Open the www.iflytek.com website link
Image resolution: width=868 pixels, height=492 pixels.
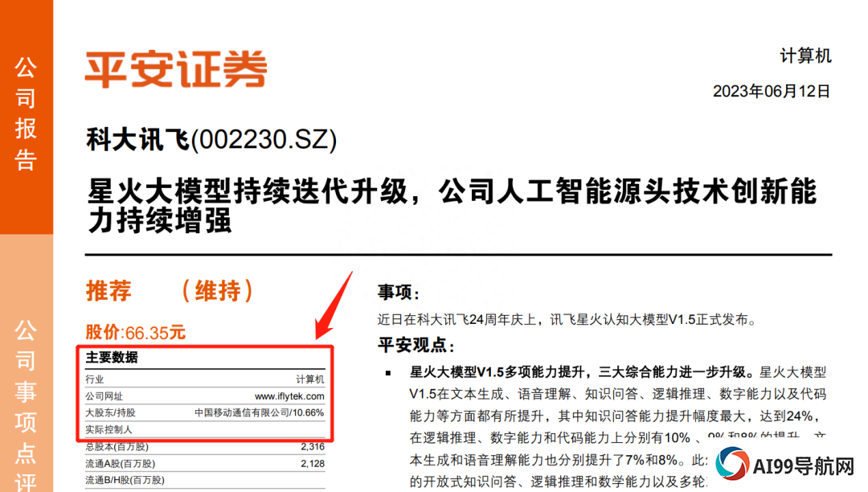(x=289, y=396)
